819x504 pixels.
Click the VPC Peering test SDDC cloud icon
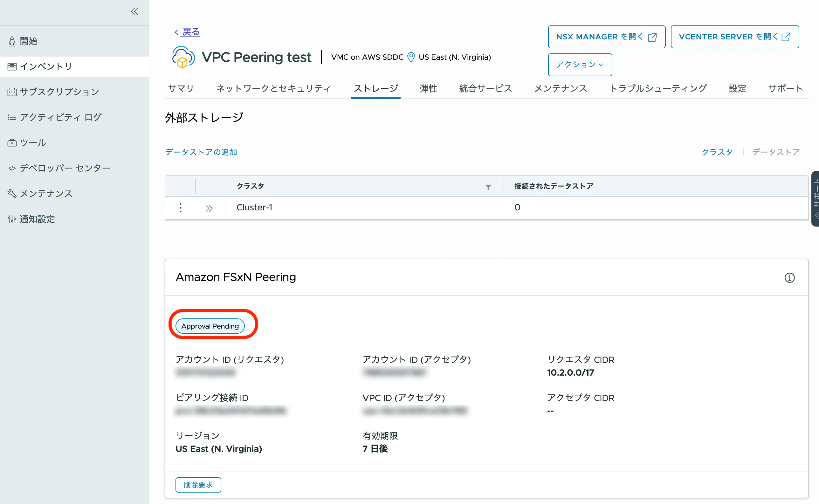click(x=183, y=57)
